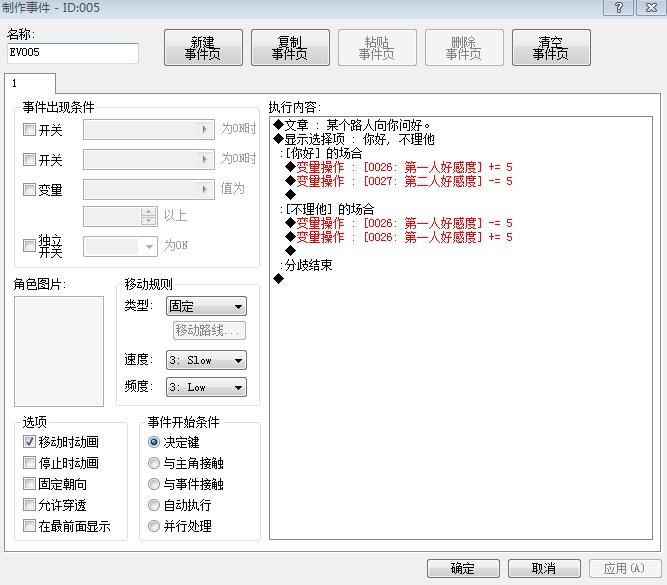
Task: Open the 频度 dropdown showing 3: Low
Action: tap(206, 387)
